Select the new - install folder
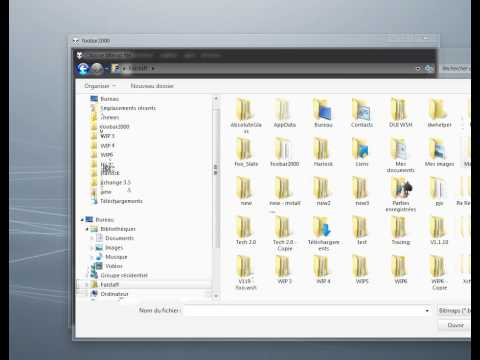 click(284, 191)
